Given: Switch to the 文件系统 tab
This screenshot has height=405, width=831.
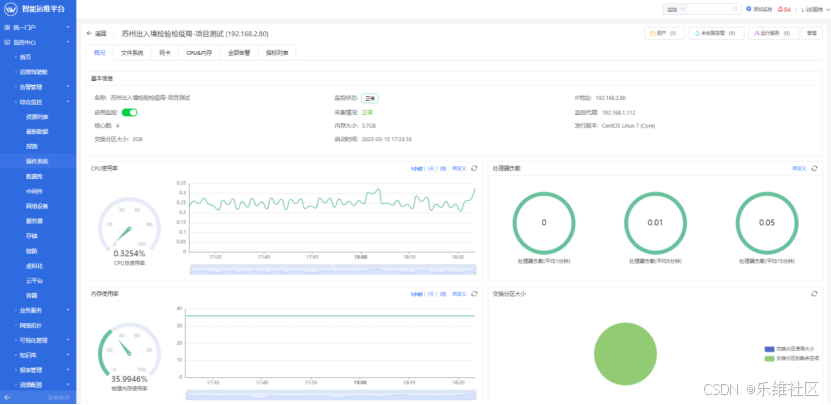Looking at the screenshot, I should [132, 52].
